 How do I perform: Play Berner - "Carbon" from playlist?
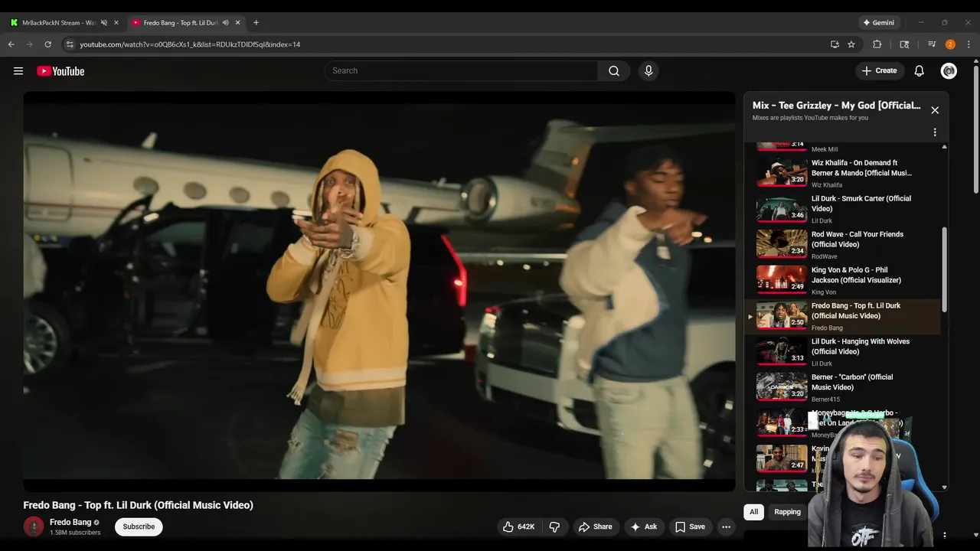point(842,387)
